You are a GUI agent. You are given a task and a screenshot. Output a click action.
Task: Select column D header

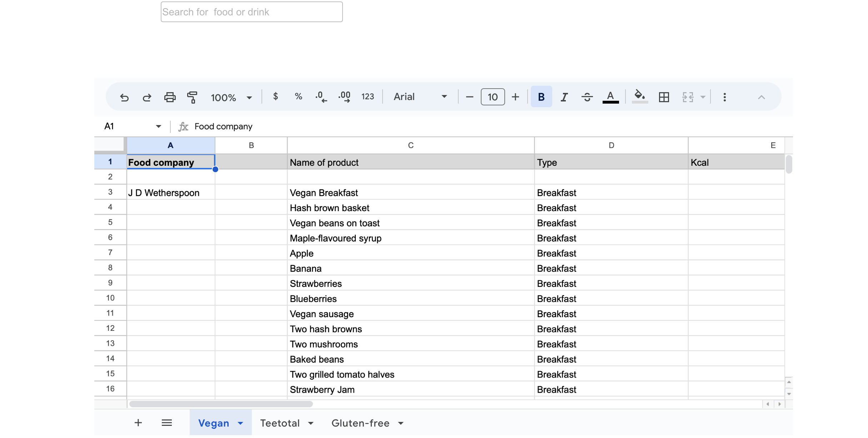click(611, 145)
